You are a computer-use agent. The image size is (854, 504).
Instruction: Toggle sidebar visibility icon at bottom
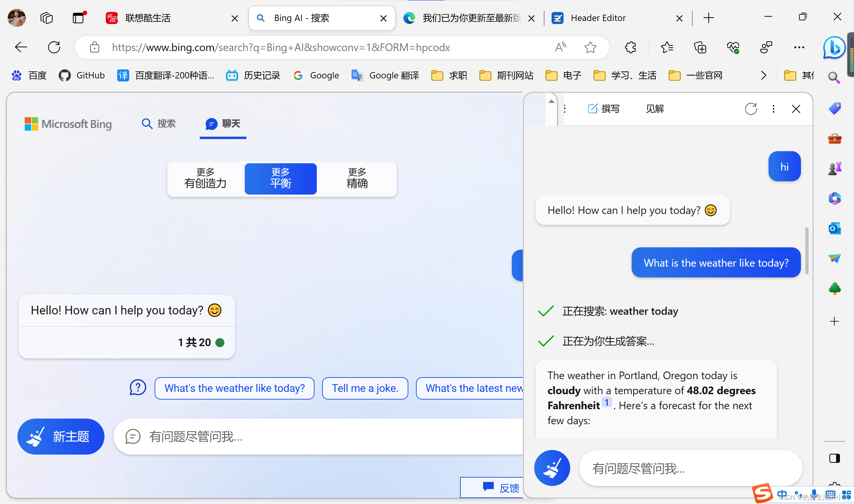point(834,458)
